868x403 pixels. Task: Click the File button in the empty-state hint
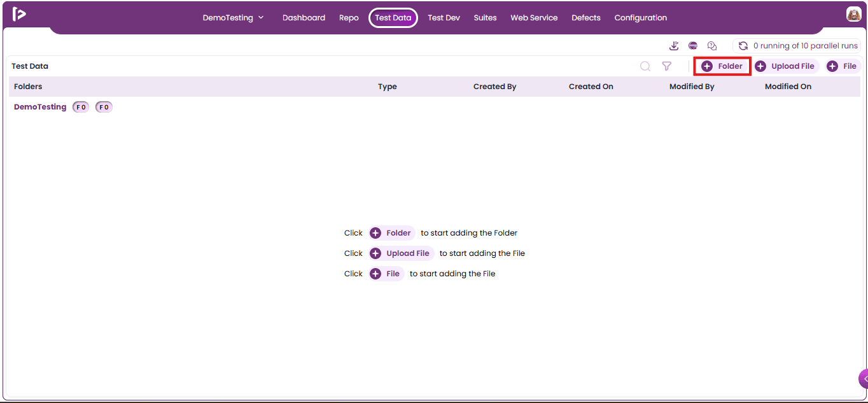click(x=386, y=274)
